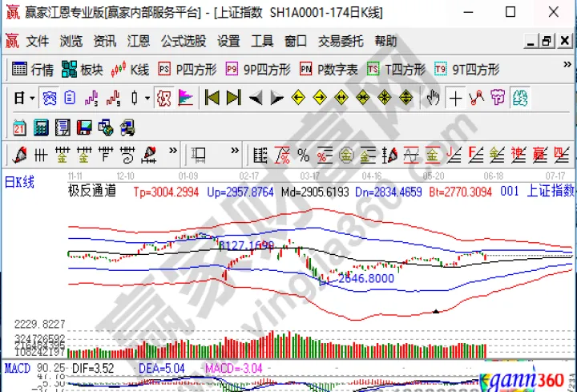The height and width of the screenshot is (392, 577).
Task: Open the 交易委托 menu
Action: [341, 41]
